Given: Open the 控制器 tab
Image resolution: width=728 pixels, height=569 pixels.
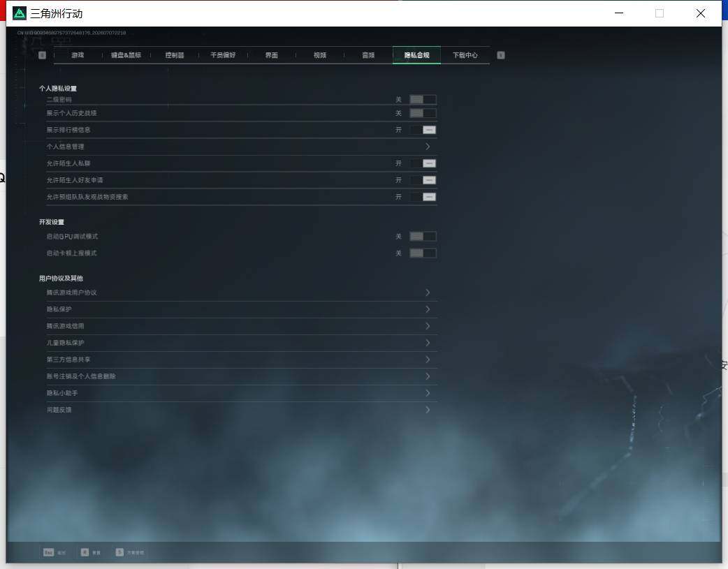Looking at the screenshot, I should pos(175,55).
